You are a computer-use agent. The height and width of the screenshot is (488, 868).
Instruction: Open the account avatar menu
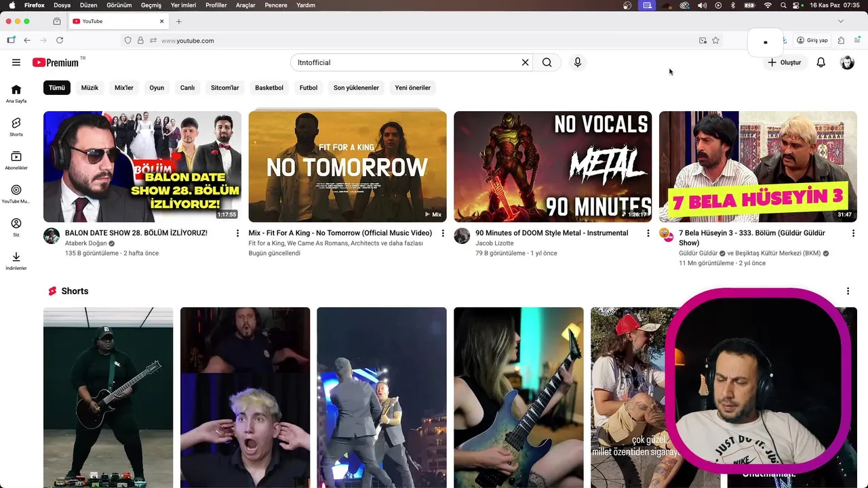847,62
